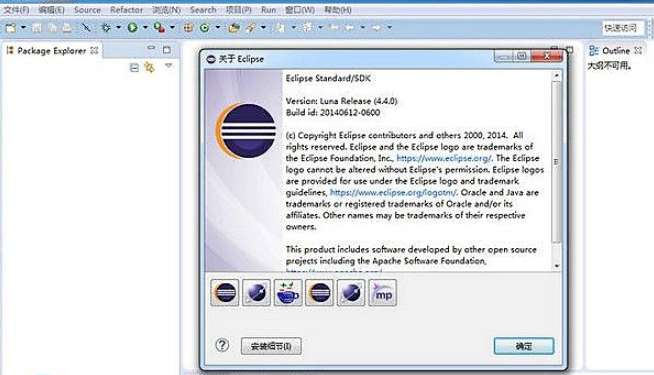Open the Package Explorer view menu triangle
Image resolution: width=654 pixels, height=375 pixels.
(169, 66)
